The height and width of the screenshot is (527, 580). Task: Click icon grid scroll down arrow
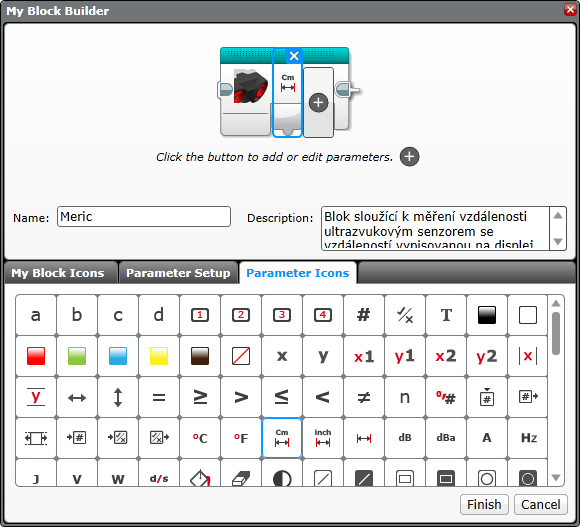[556, 477]
